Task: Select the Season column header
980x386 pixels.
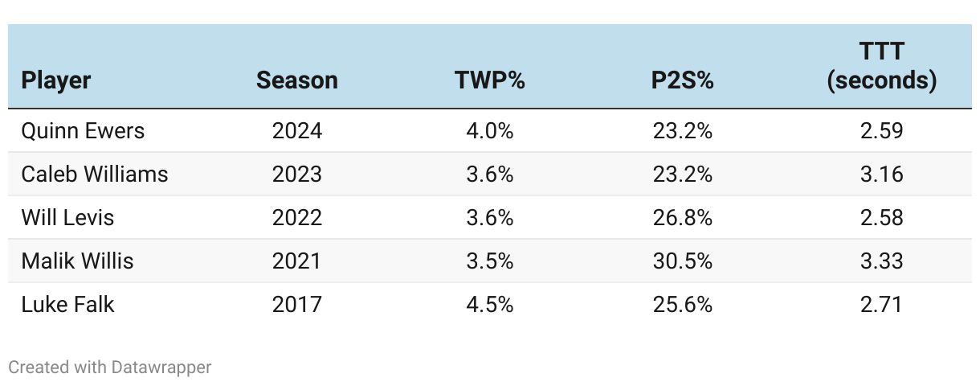Action: (297, 80)
